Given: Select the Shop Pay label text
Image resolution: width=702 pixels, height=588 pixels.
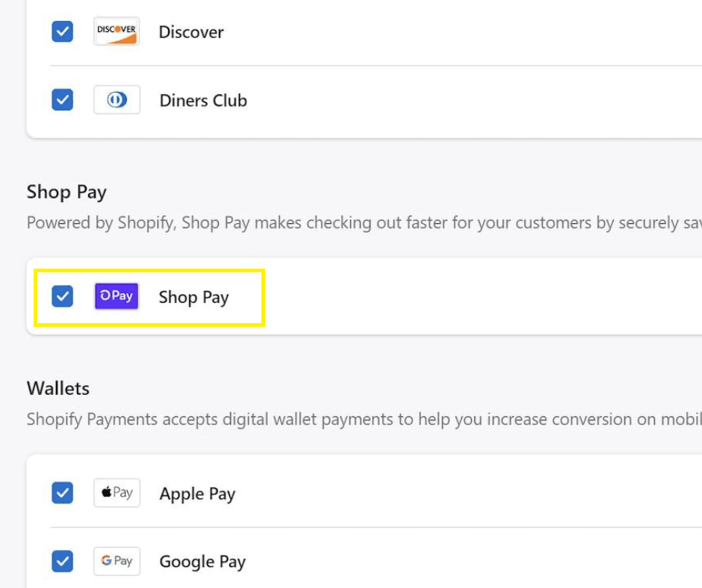Looking at the screenshot, I should (x=193, y=296).
